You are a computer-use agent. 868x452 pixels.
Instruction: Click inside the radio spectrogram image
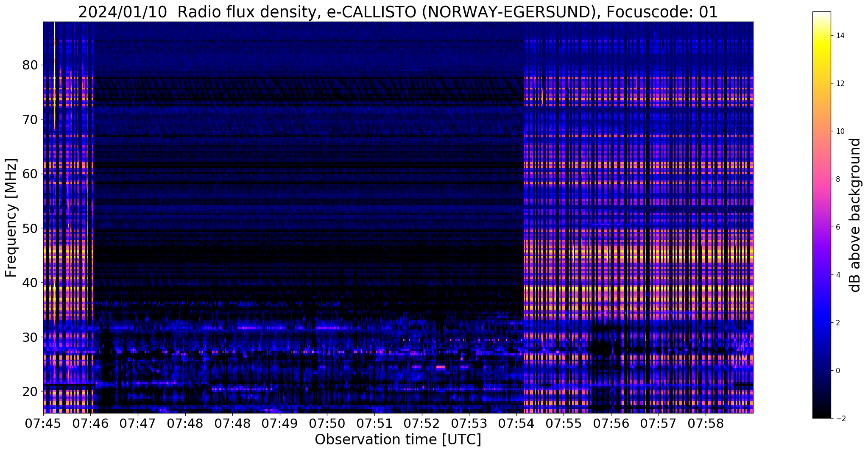(398, 217)
